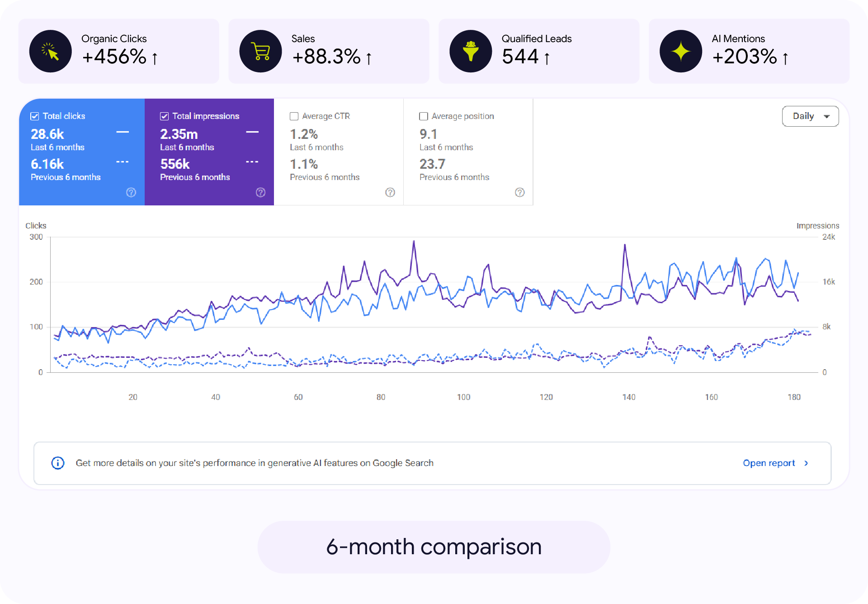Open help icon in Average CTR card
The height and width of the screenshot is (604, 868).
(390, 192)
